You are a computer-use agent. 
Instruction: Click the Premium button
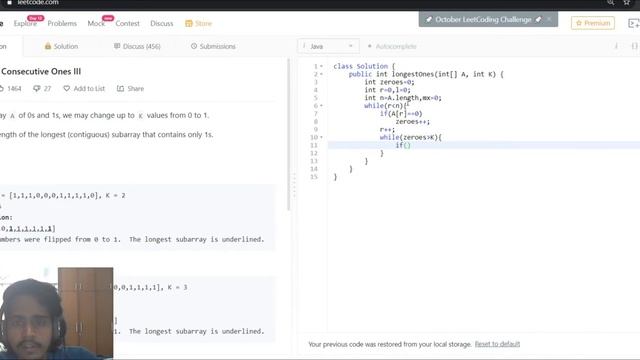click(593, 23)
